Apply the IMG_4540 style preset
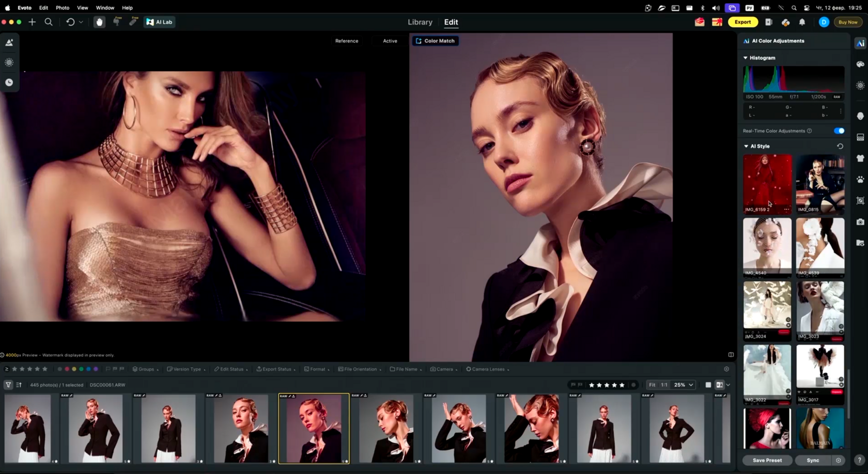The image size is (868, 474). pyautogui.click(x=767, y=247)
